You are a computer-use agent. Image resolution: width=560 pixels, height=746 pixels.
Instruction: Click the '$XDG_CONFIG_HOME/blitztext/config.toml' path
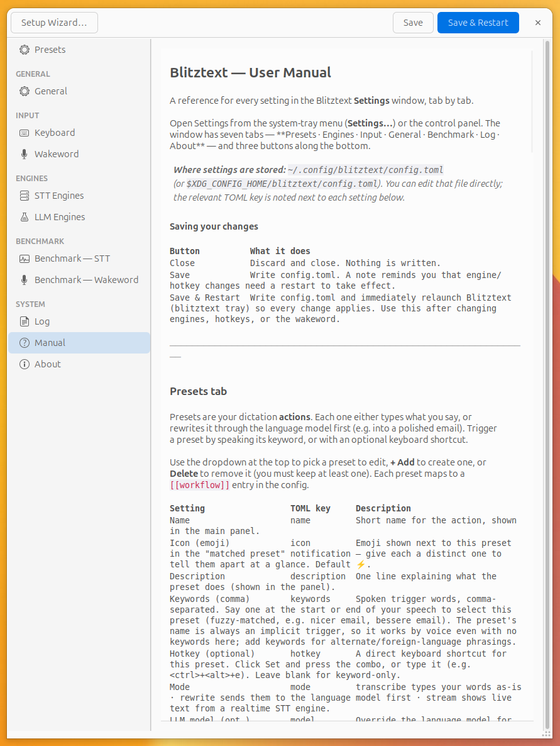(x=283, y=184)
